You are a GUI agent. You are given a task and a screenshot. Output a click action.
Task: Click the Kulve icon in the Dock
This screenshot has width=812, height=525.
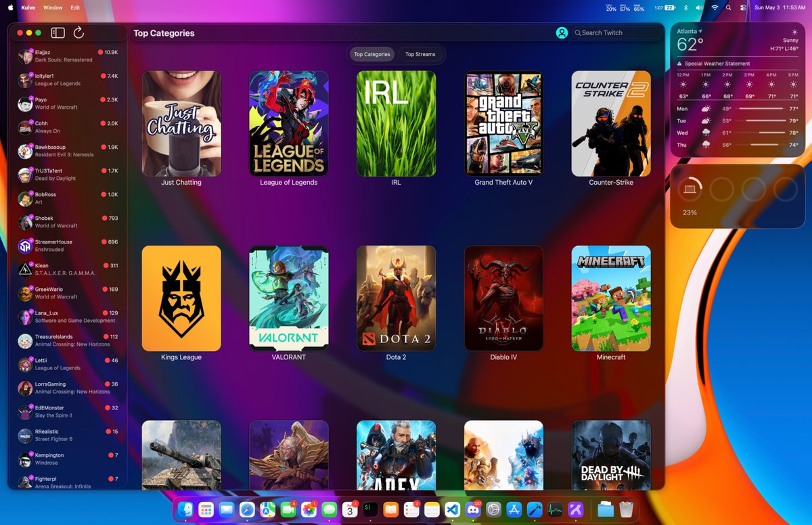click(x=576, y=510)
